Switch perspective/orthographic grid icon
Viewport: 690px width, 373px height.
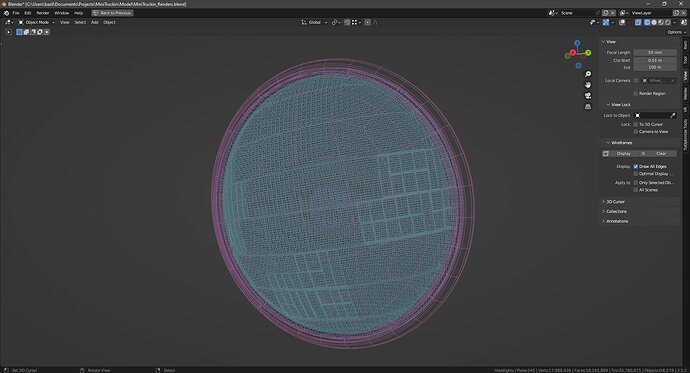point(588,107)
